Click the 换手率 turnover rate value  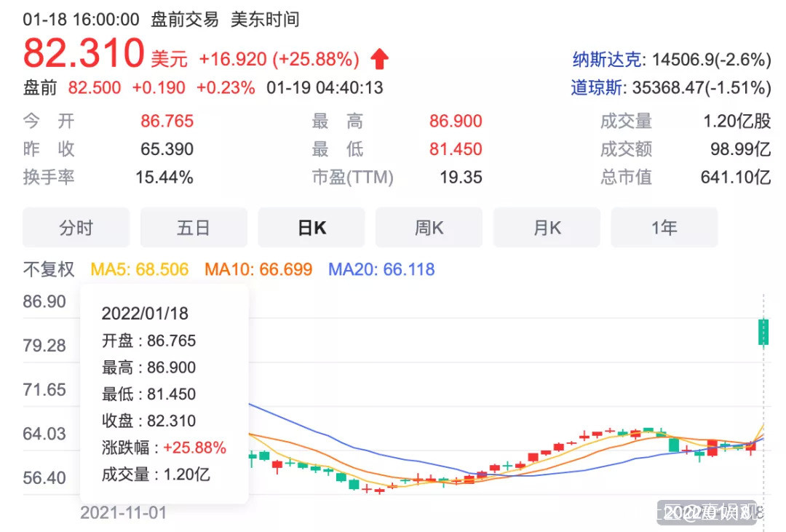164,177
